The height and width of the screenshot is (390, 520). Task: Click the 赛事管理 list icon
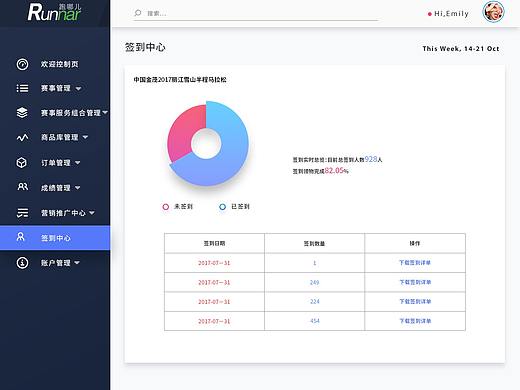tap(22, 88)
